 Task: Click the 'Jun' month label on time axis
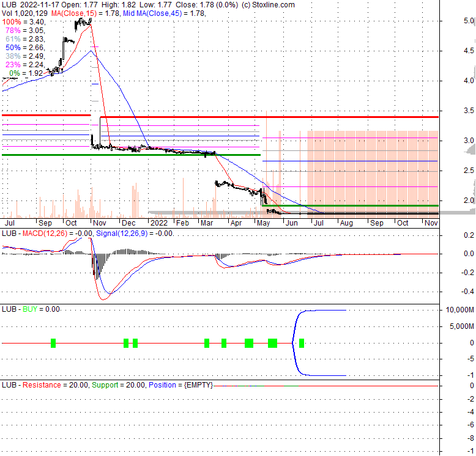pyautogui.click(x=292, y=223)
